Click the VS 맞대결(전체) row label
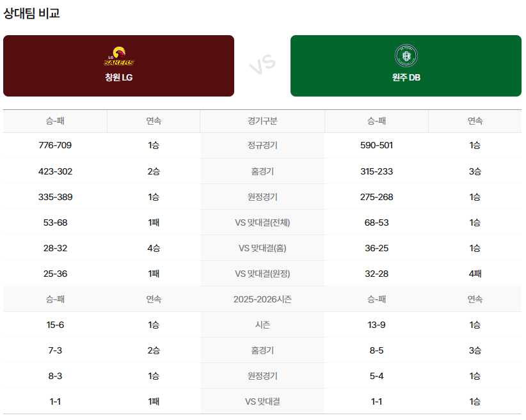 (262, 222)
